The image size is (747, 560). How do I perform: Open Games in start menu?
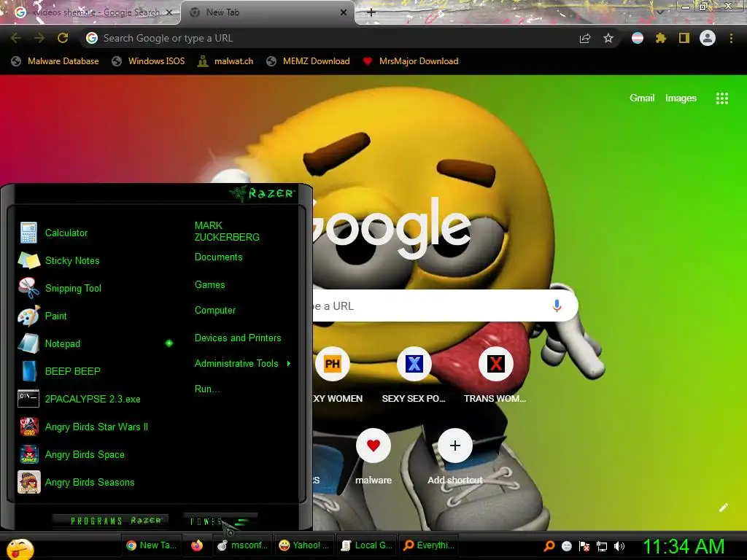click(x=209, y=285)
